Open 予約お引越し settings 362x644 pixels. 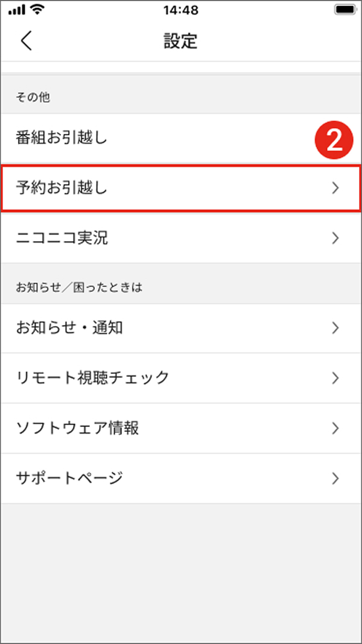(181, 188)
